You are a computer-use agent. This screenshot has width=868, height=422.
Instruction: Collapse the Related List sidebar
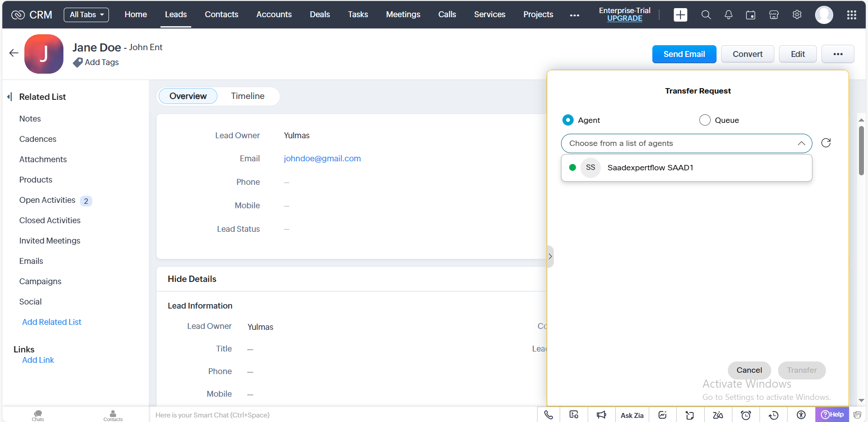pos(9,97)
